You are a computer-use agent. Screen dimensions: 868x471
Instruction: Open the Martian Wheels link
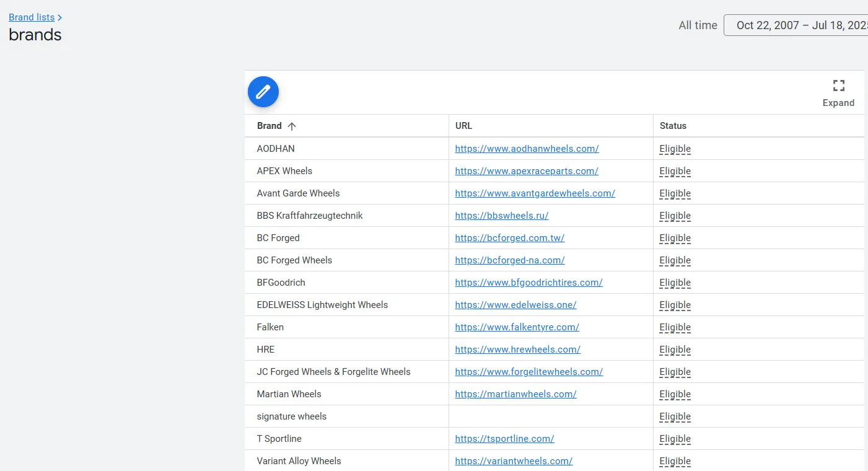click(x=515, y=394)
